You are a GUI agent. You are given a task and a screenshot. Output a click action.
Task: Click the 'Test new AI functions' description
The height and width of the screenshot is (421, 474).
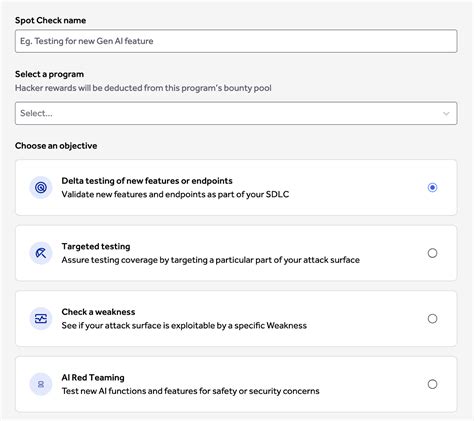point(191,391)
